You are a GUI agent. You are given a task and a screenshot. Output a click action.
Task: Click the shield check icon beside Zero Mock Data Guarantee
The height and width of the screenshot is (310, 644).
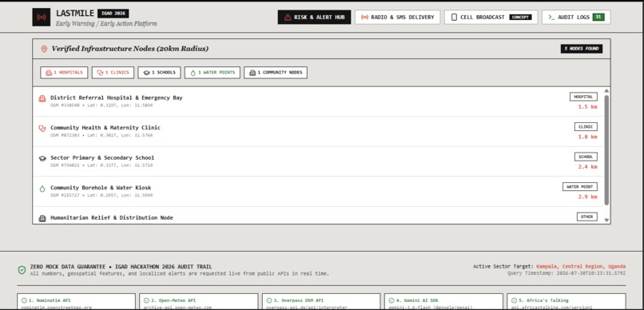point(22,270)
